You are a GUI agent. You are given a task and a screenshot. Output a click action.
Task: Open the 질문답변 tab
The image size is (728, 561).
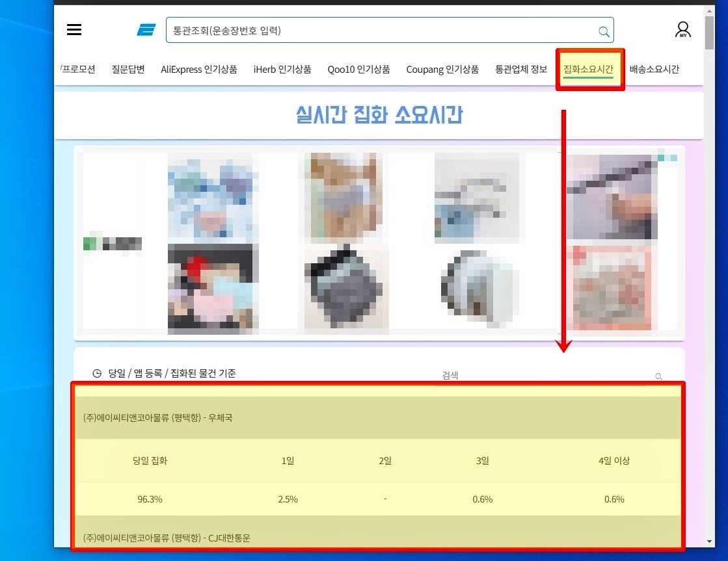pyautogui.click(x=128, y=69)
